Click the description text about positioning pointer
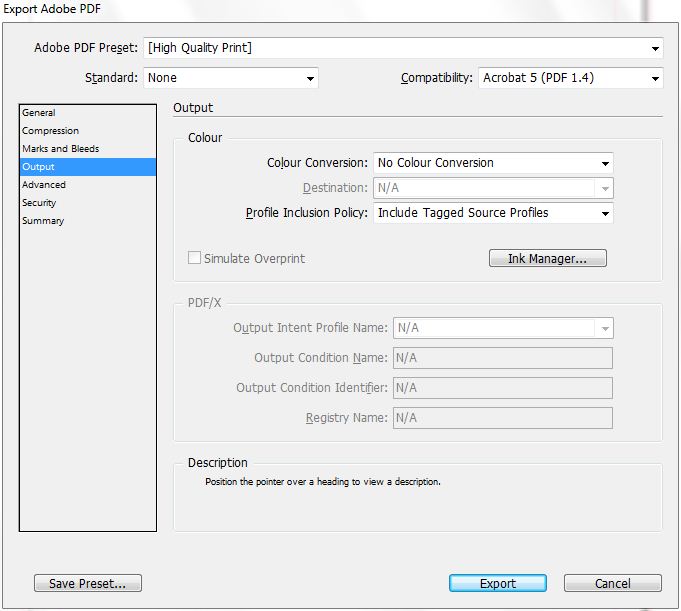Viewport: 681px width, 611px height. [x=323, y=482]
